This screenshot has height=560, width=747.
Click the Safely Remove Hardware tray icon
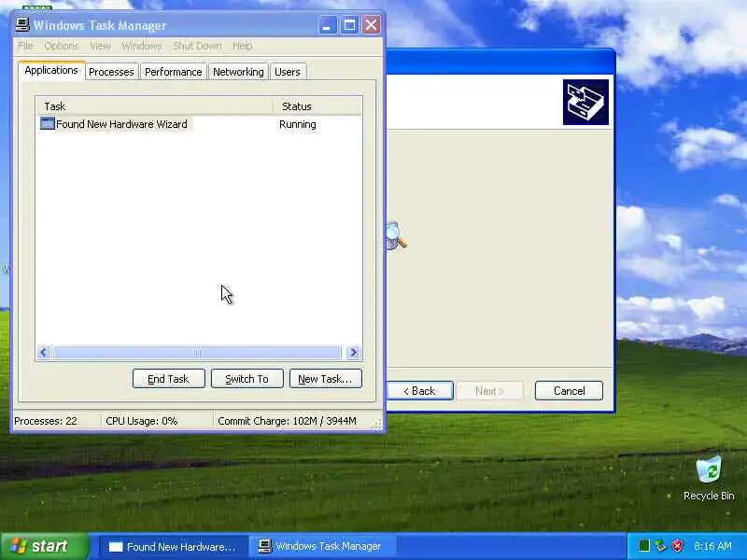pos(660,546)
